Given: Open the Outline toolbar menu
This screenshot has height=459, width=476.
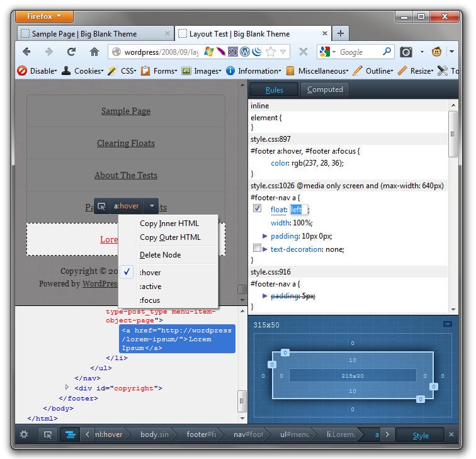Looking at the screenshot, I should coord(373,71).
